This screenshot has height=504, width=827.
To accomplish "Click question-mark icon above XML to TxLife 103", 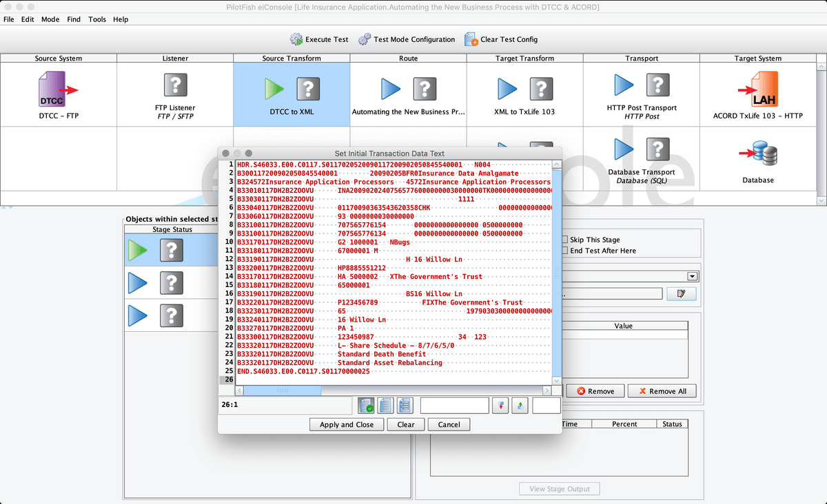I will pyautogui.click(x=541, y=89).
